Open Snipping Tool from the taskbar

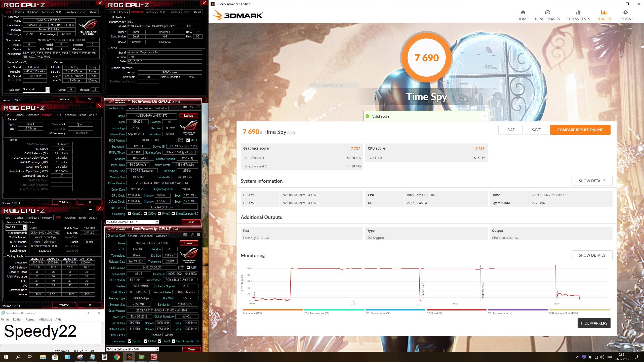[x=80, y=357]
